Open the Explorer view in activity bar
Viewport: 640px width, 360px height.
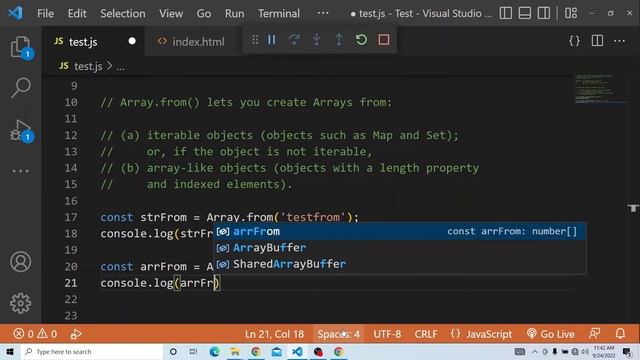(x=20, y=47)
